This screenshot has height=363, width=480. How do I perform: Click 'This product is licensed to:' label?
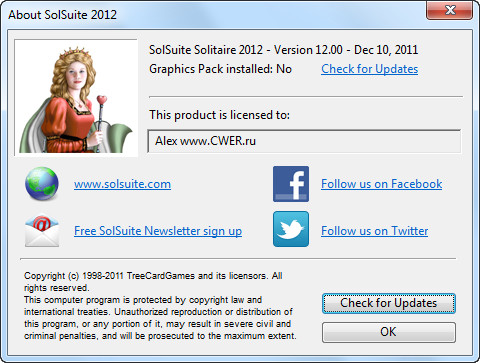219,115
